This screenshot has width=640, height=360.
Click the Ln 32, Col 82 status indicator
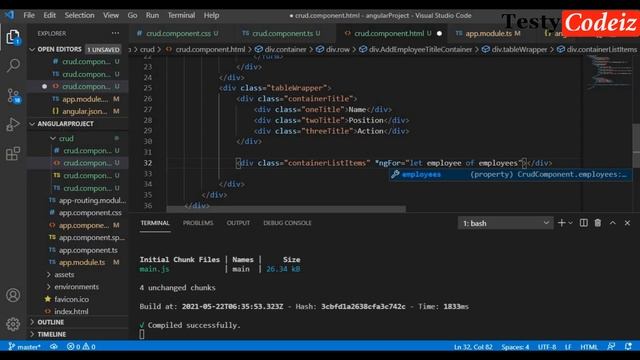tap(473, 347)
